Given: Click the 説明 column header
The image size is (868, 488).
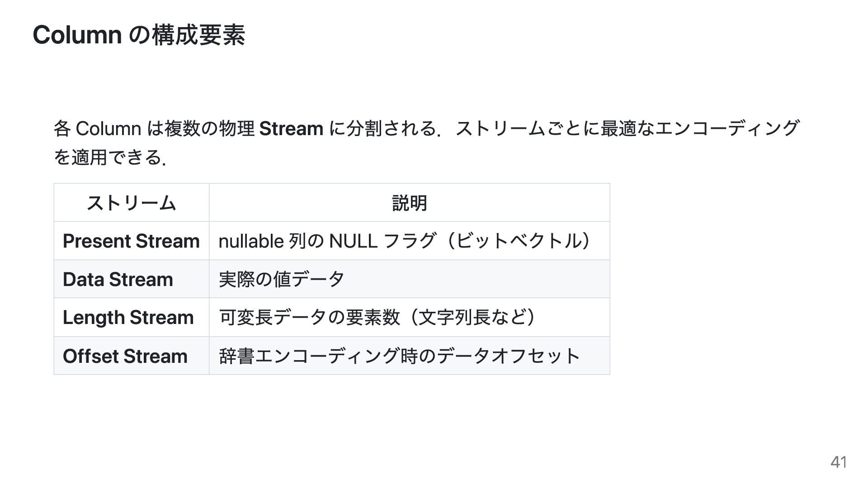Looking at the screenshot, I should [410, 203].
